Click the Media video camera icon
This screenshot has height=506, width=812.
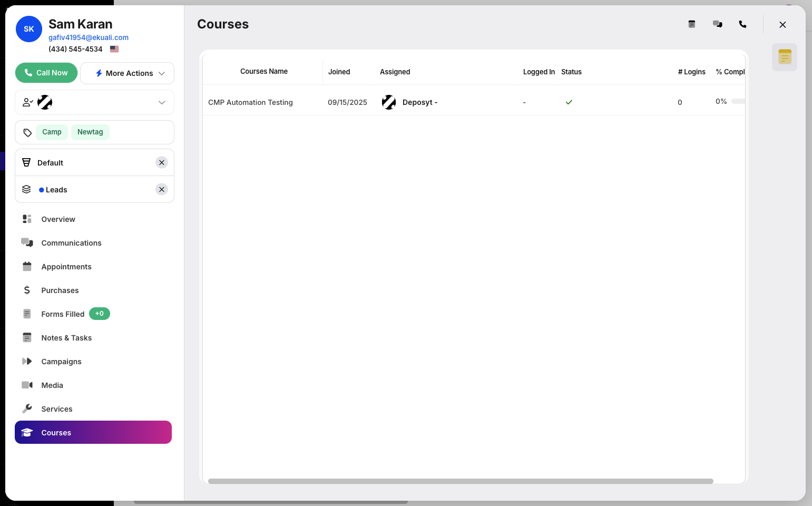27,385
